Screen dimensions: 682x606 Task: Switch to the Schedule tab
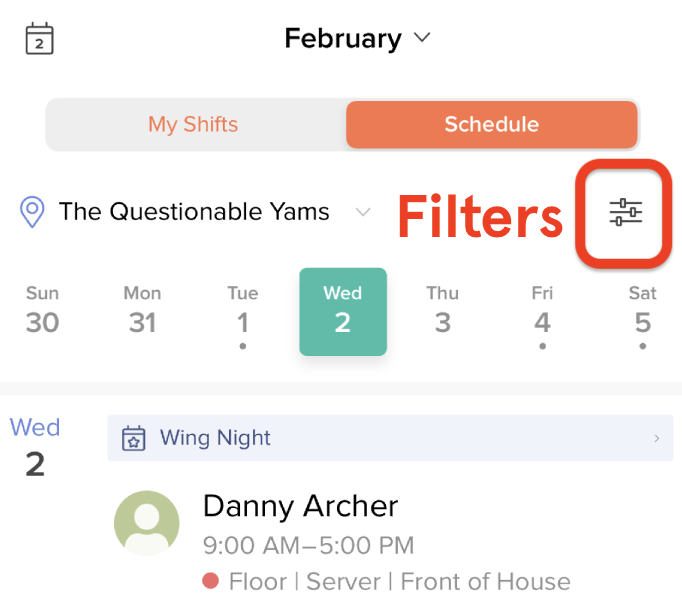click(x=492, y=124)
